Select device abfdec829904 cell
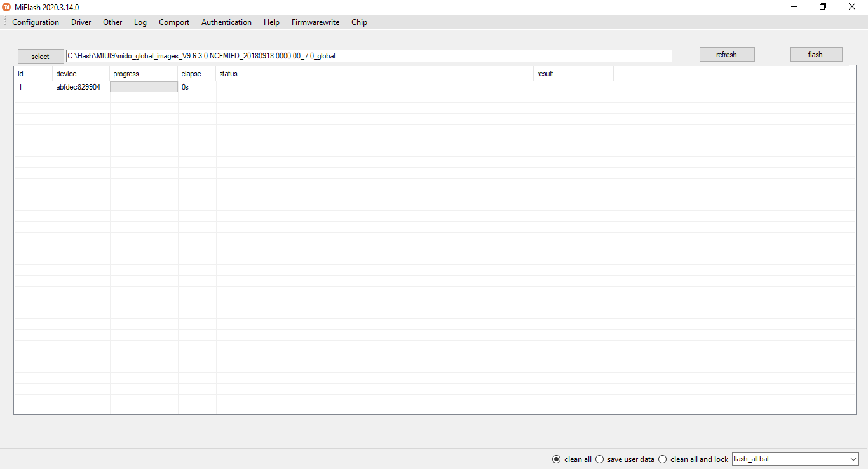868x469 pixels. [x=81, y=87]
